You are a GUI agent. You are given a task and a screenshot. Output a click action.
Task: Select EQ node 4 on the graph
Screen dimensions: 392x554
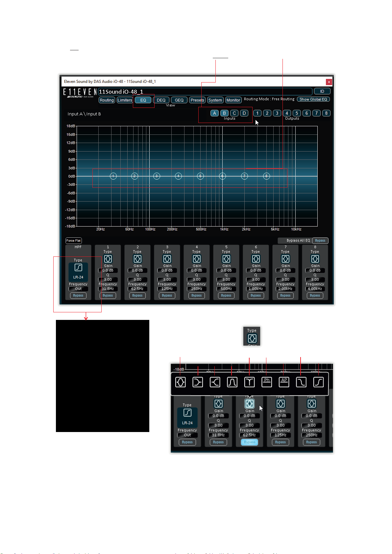[x=179, y=176]
